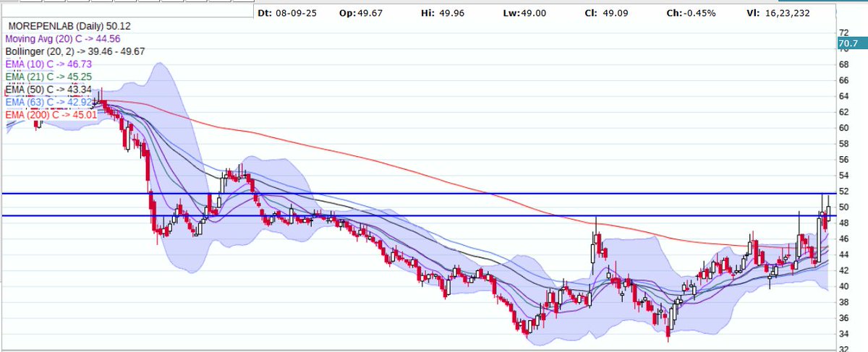
Task: Click the 68 label on price axis
Action: (x=843, y=64)
